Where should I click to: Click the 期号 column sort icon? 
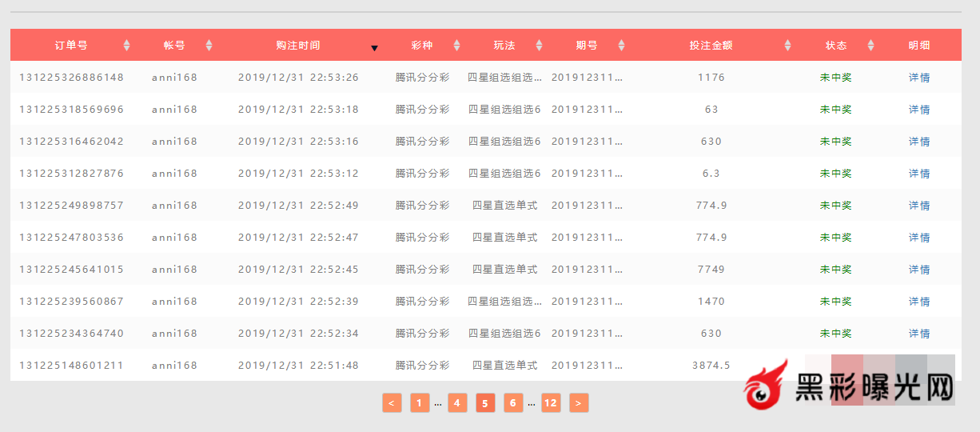pyautogui.click(x=621, y=46)
